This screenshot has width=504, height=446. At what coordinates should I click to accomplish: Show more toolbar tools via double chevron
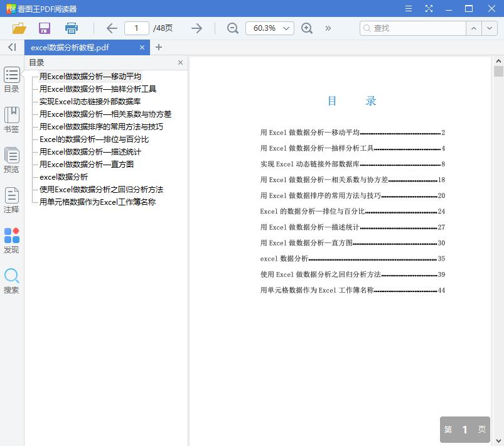328,28
